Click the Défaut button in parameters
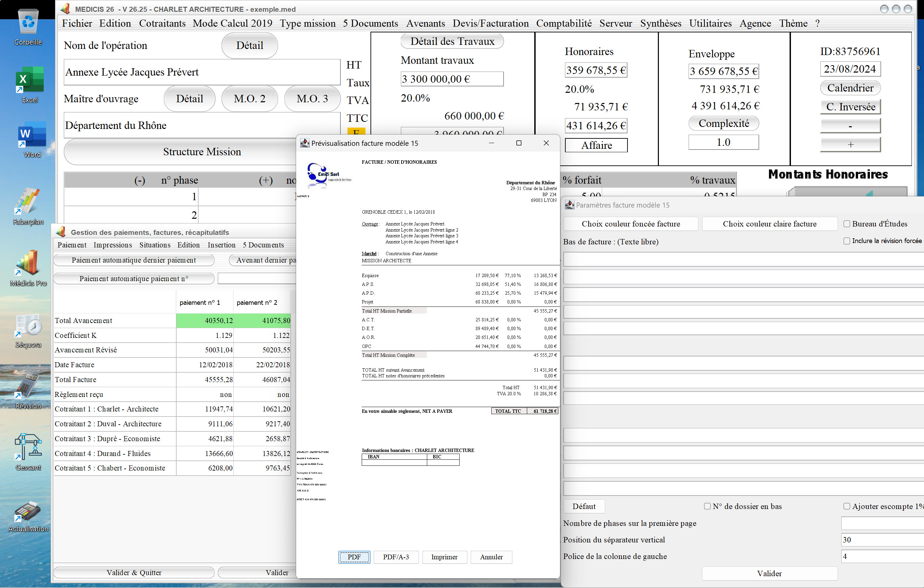Image resolution: width=924 pixels, height=588 pixels. click(x=584, y=506)
